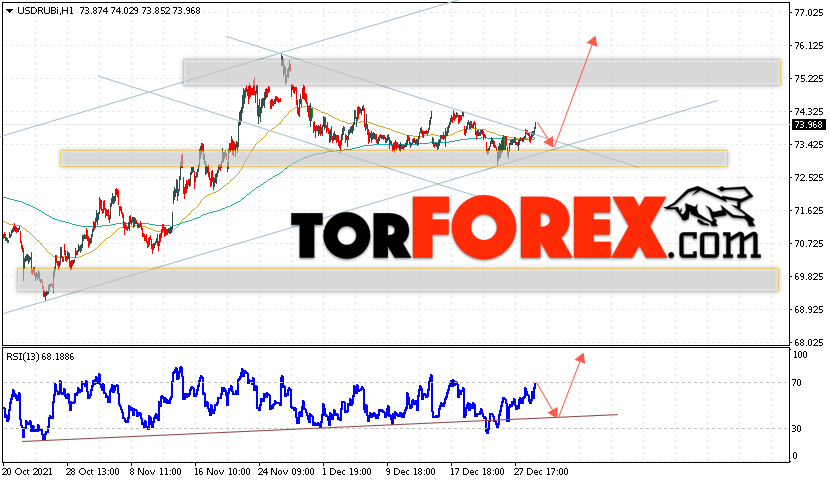Image resolution: width=830 pixels, height=483 pixels.
Task: Click the 20 Oct 2021 date label
Action: [x=28, y=471]
